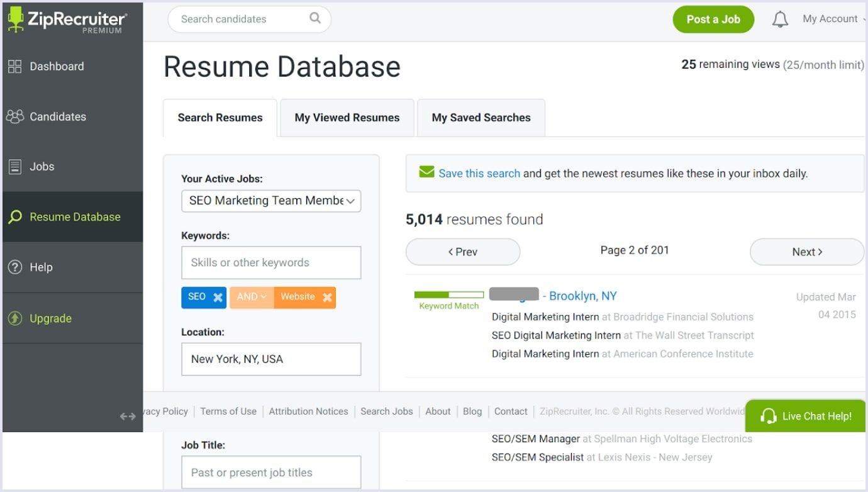Open the Your Active Jobs dropdown
The image size is (868, 492).
[271, 201]
